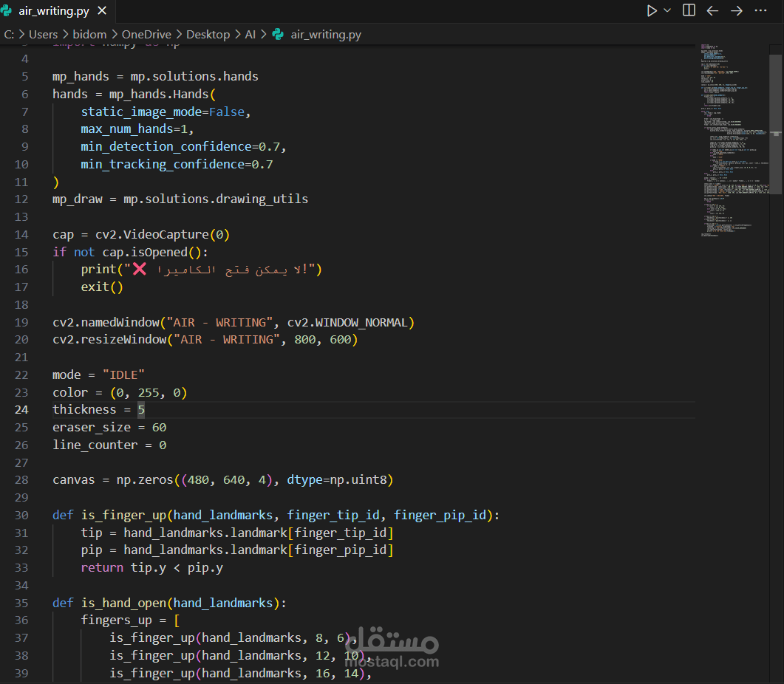784x684 pixels.
Task: Click 'pip = hand_landmarks.landmark' line
Action: point(237,550)
